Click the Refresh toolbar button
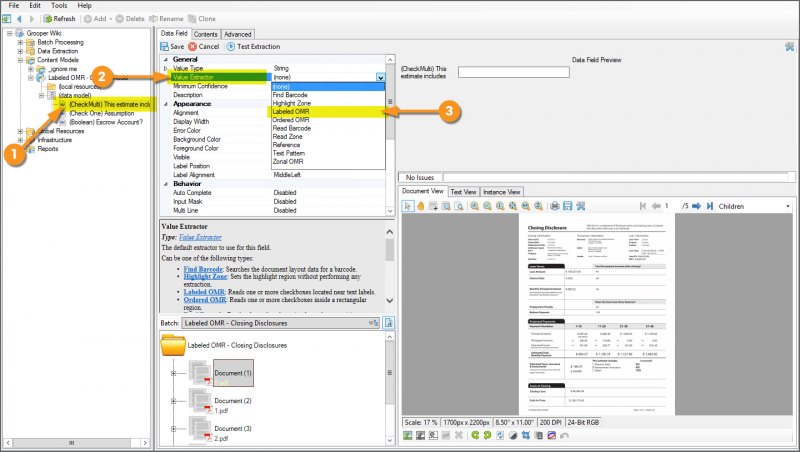 pos(58,19)
